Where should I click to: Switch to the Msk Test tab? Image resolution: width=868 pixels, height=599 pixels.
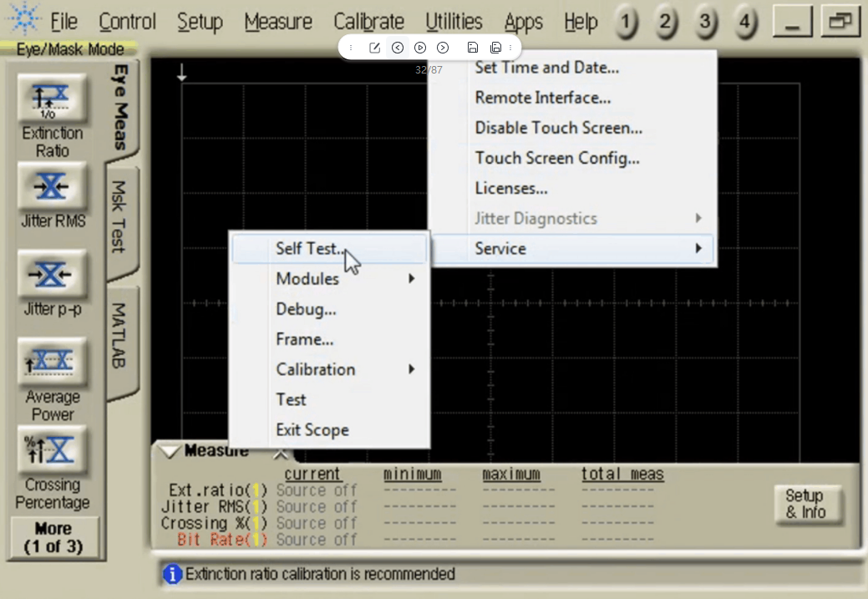(120, 217)
